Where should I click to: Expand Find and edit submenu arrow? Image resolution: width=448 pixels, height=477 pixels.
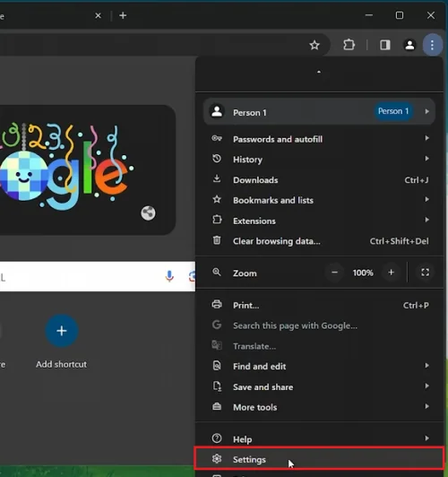(x=426, y=365)
